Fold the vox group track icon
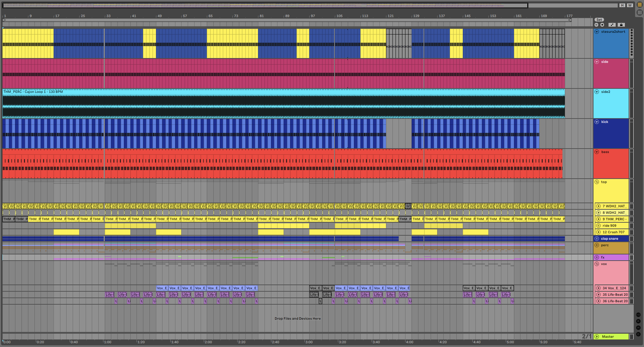 click(x=597, y=264)
